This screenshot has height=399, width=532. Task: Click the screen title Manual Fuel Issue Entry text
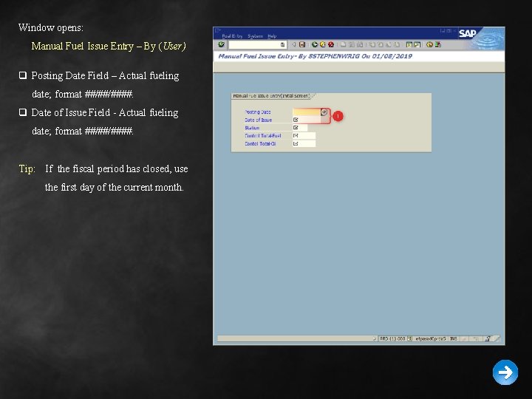[x=315, y=56]
